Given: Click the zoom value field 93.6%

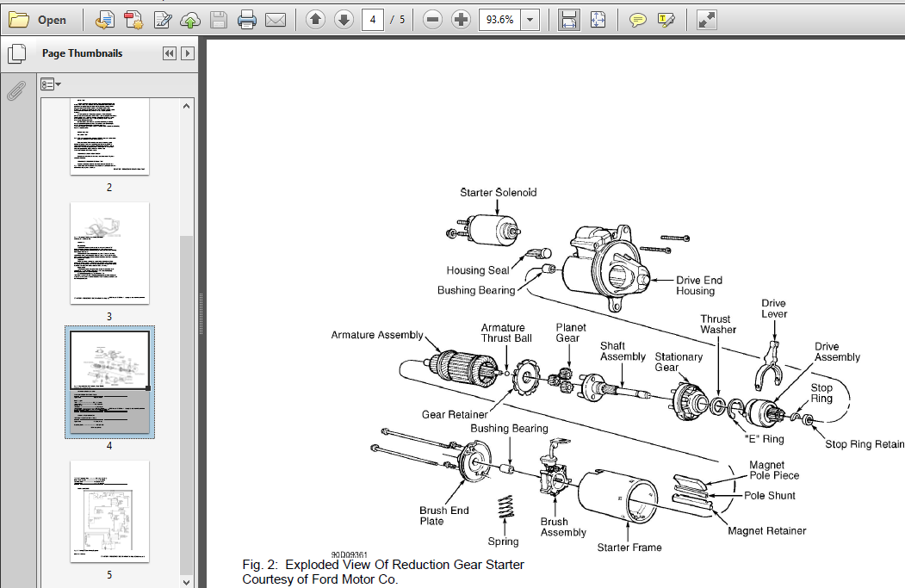Looking at the screenshot, I should [x=499, y=20].
